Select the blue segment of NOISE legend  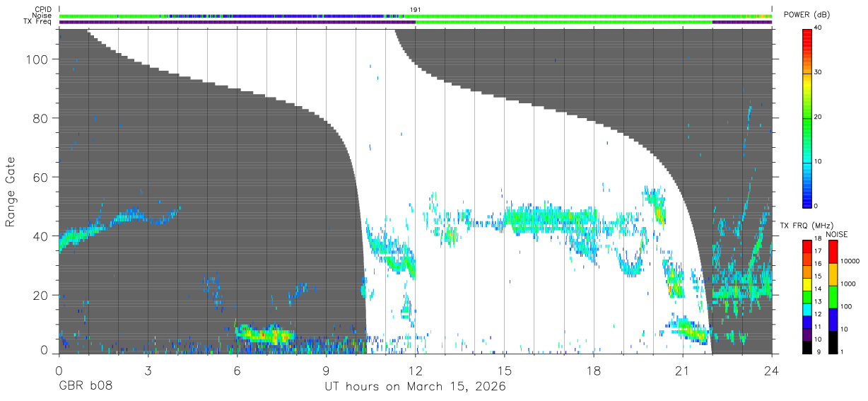[832, 319]
